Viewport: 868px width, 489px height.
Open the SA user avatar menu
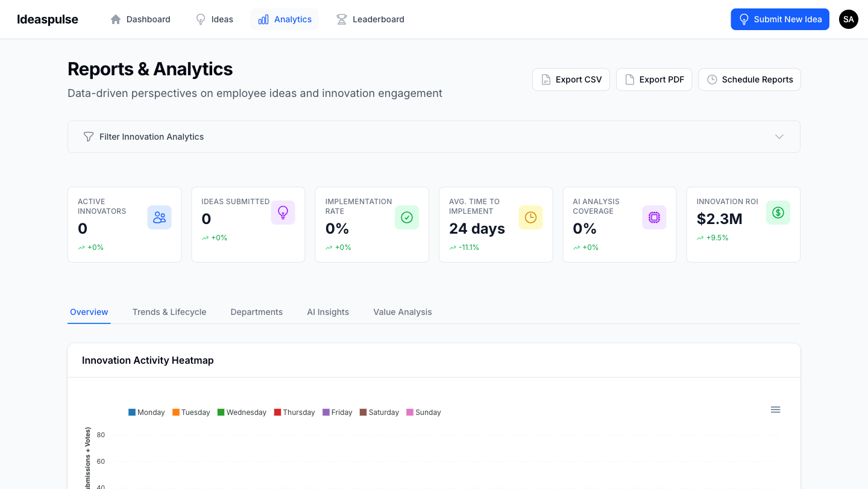click(849, 19)
